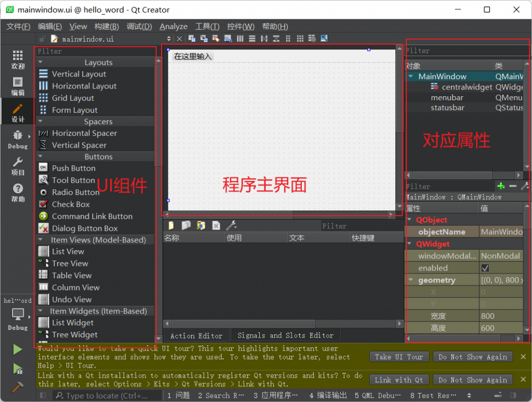Collapse the Layouts widget group
This screenshot has width=532, height=402.
tap(41, 62)
